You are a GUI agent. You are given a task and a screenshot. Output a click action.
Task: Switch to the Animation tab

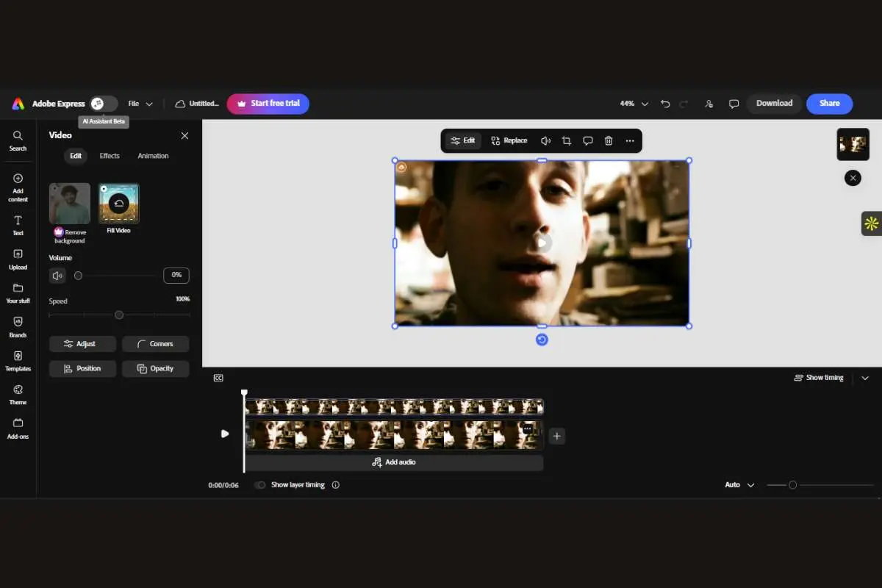coord(153,155)
